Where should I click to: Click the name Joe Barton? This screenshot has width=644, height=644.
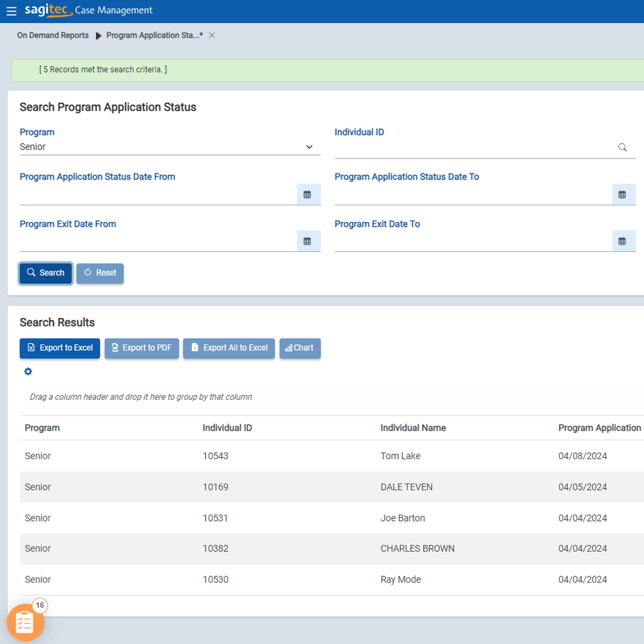(x=403, y=518)
